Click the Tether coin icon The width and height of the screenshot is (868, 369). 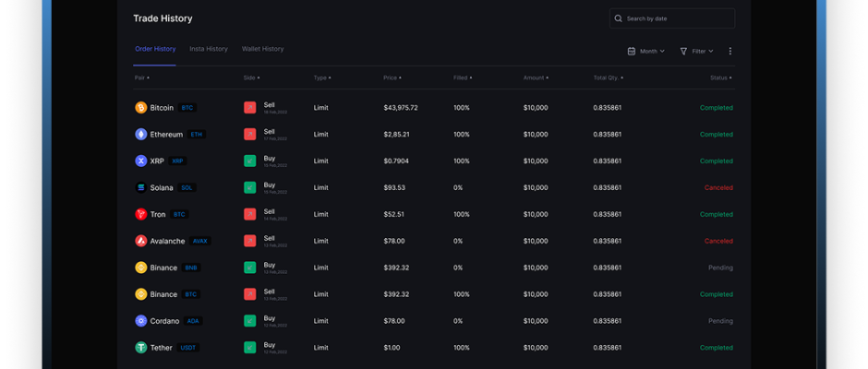coord(141,348)
